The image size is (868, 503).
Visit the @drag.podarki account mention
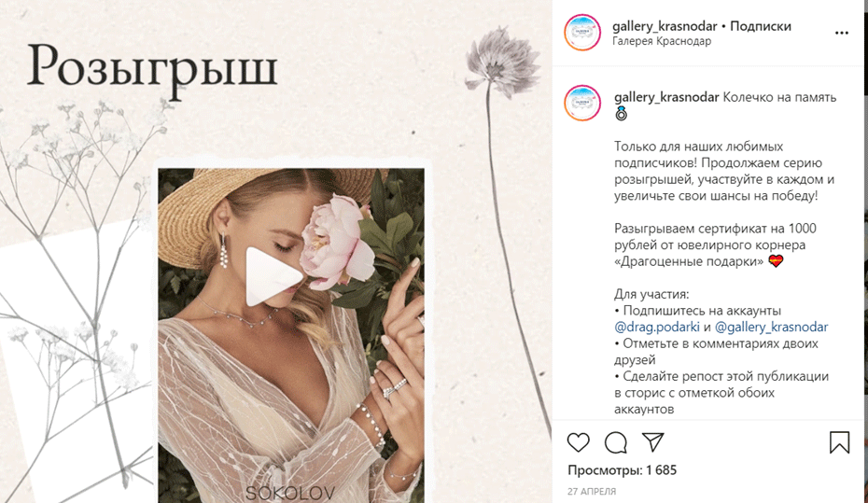point(656,327)
